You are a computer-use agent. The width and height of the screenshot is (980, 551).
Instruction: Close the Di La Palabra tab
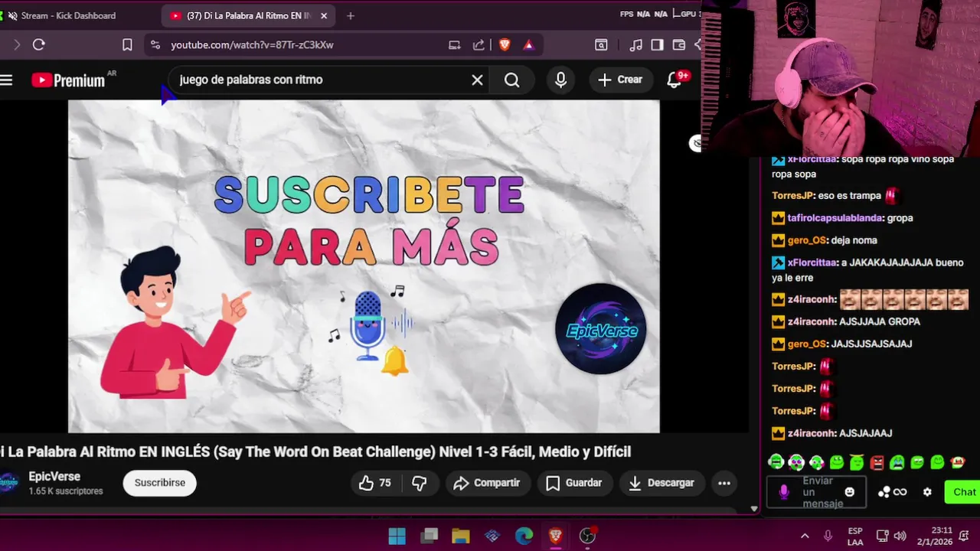[x=324, y=15]
